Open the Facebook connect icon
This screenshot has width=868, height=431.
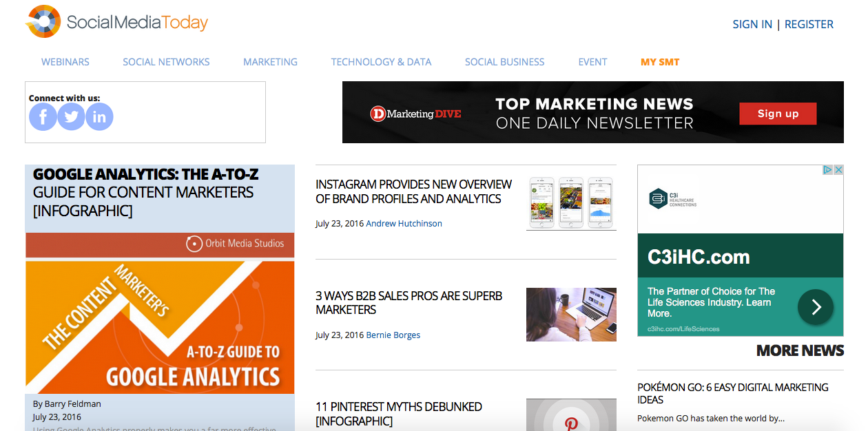43,117
